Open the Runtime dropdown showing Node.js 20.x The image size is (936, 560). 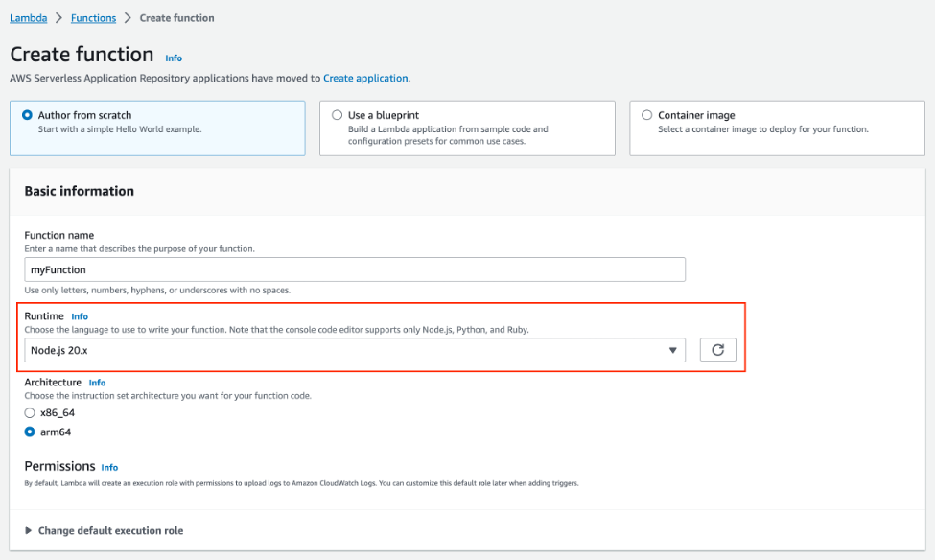355,349
